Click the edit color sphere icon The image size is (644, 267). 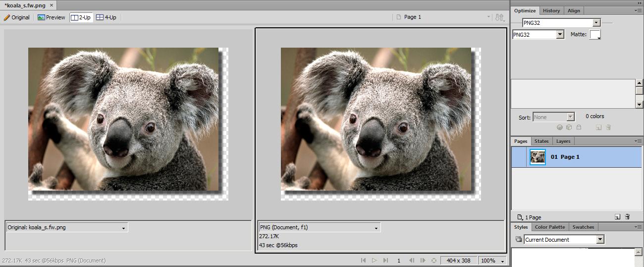[x=560, y=127]
